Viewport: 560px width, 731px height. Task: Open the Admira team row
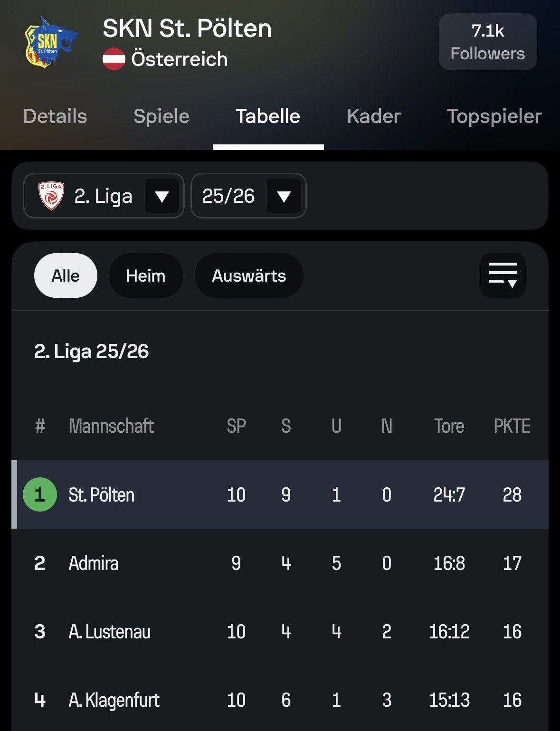[x=94, y=563]
